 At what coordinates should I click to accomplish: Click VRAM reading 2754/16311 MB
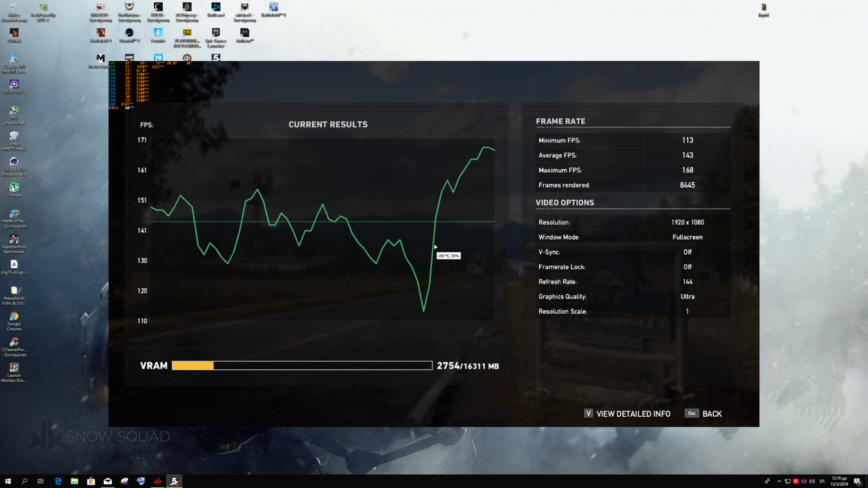[468, 366]
